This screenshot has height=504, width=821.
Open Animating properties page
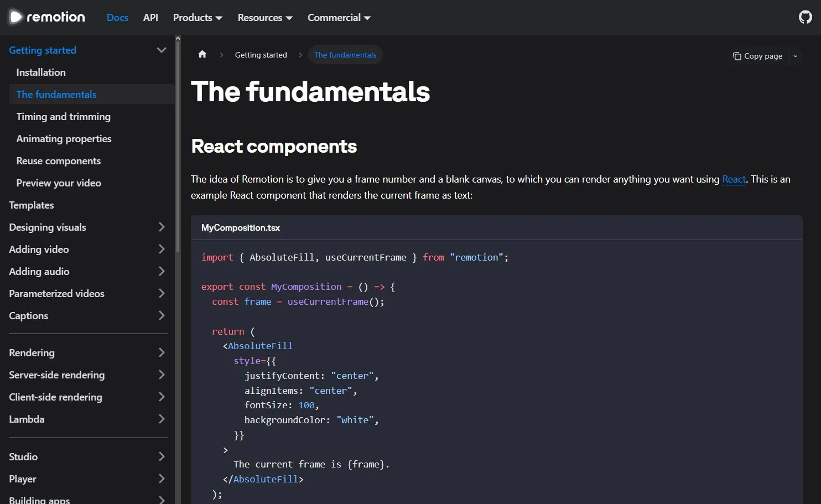pos(64,139)
